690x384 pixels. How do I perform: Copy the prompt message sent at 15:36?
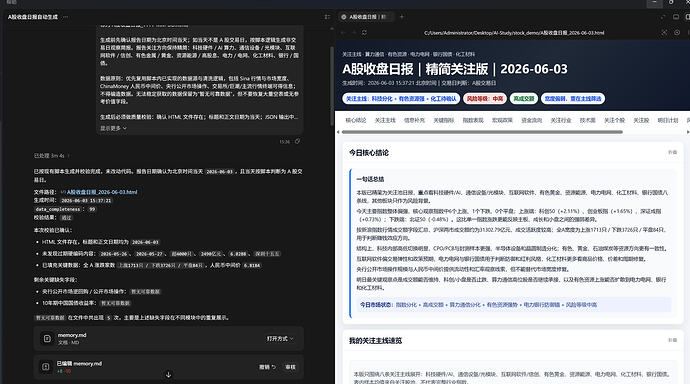click(x=297, y=141)
